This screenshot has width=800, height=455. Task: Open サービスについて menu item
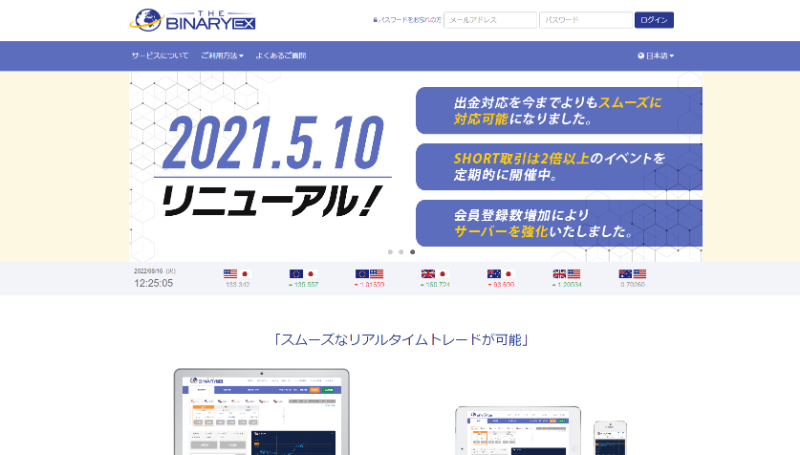[x=160, y=56]
